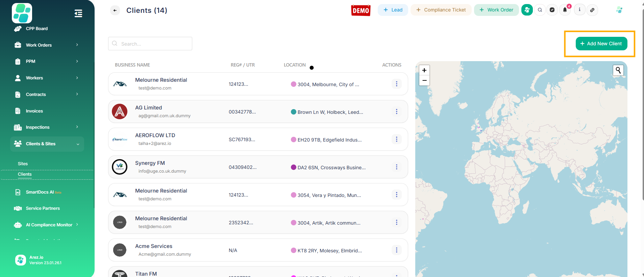The height and width of the screenshot is (277, 644).
Task: Go to Invoices in the sidebar
Action: [x=34, y=111]
